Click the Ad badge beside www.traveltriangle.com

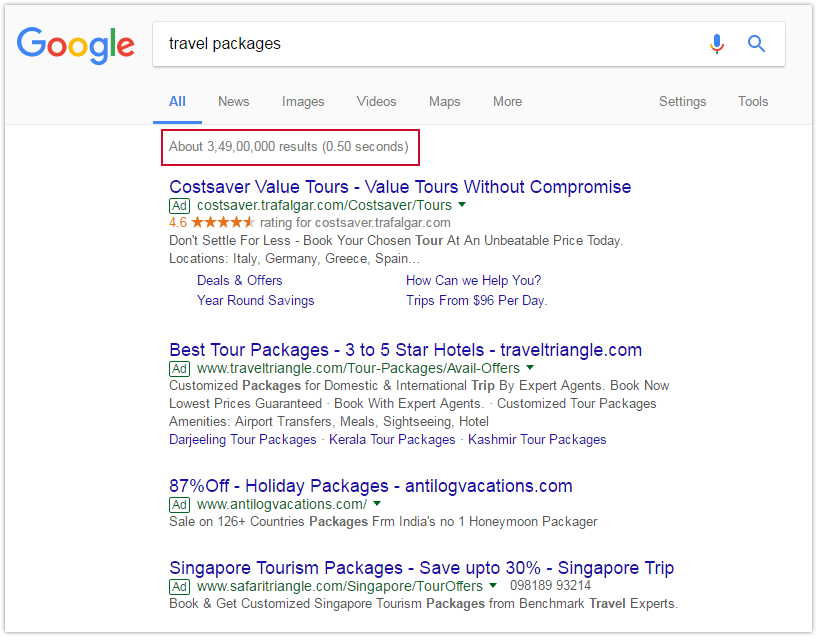179,369
